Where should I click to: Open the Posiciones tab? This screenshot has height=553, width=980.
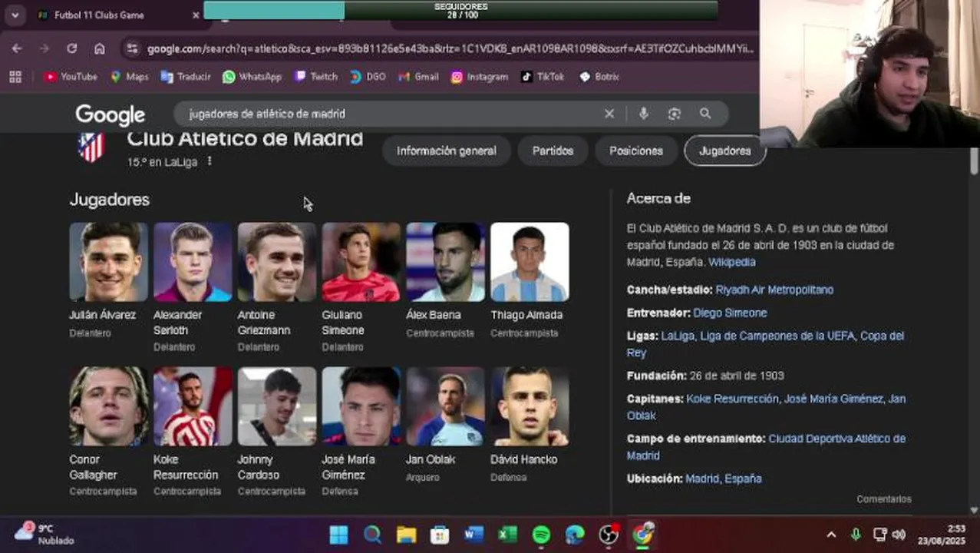click(636, 151)
